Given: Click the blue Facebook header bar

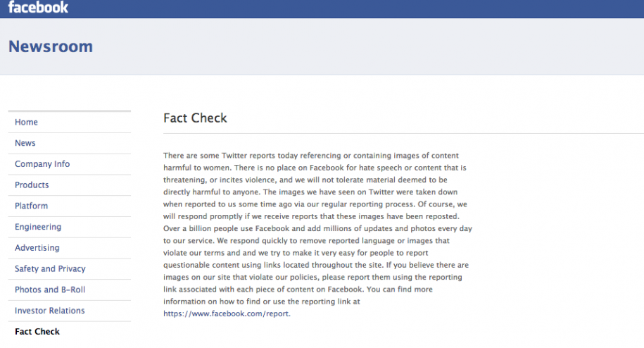Looking at the screenshot, I should [322, 8].
